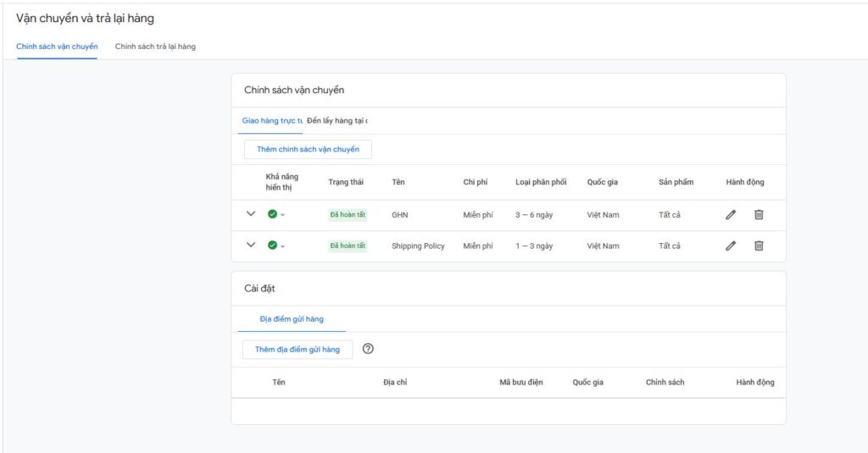Click the Sản phẩm column header
Viewport: 868px width, 453px height.
click(x=676, y=182)
